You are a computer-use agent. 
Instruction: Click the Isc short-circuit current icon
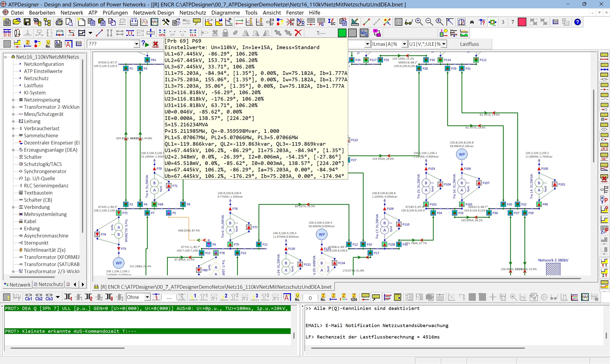pos(331,22)
